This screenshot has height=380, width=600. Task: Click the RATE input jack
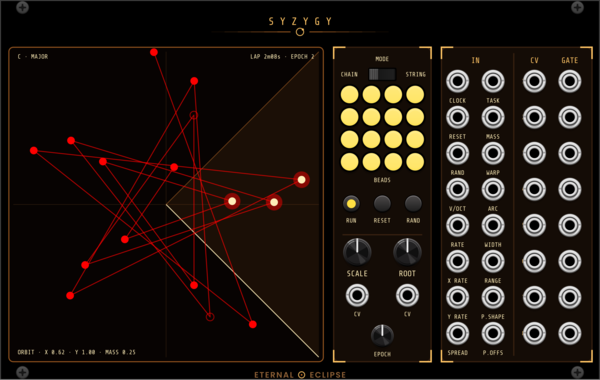(x=457, y=225)
